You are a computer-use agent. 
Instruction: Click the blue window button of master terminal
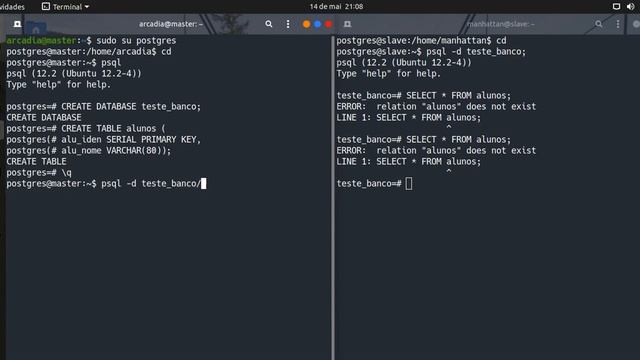point(318,24)
